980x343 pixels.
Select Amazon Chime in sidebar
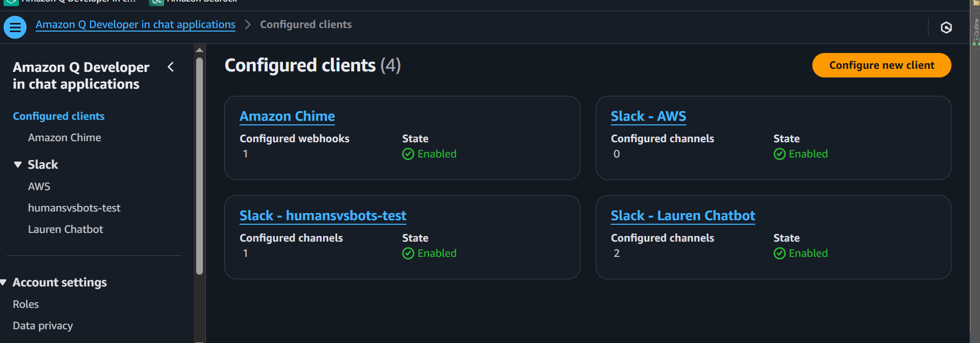[65, 138]
